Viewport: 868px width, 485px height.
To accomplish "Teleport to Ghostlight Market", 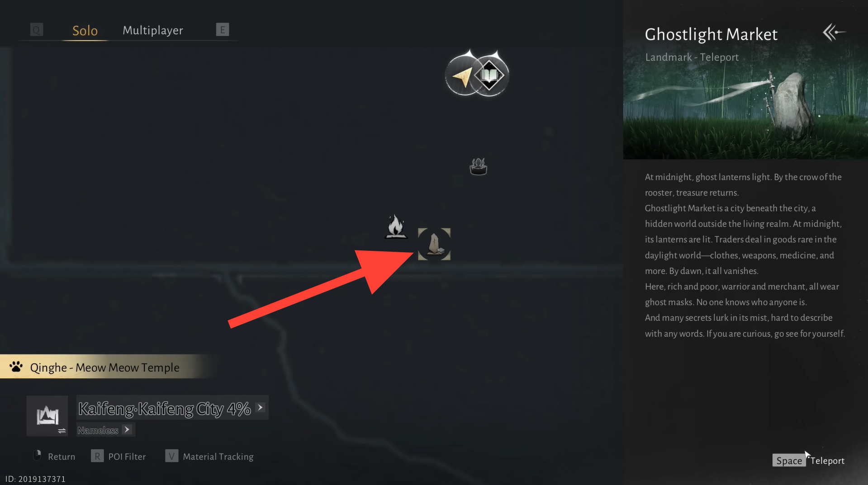I will point(808,461).
